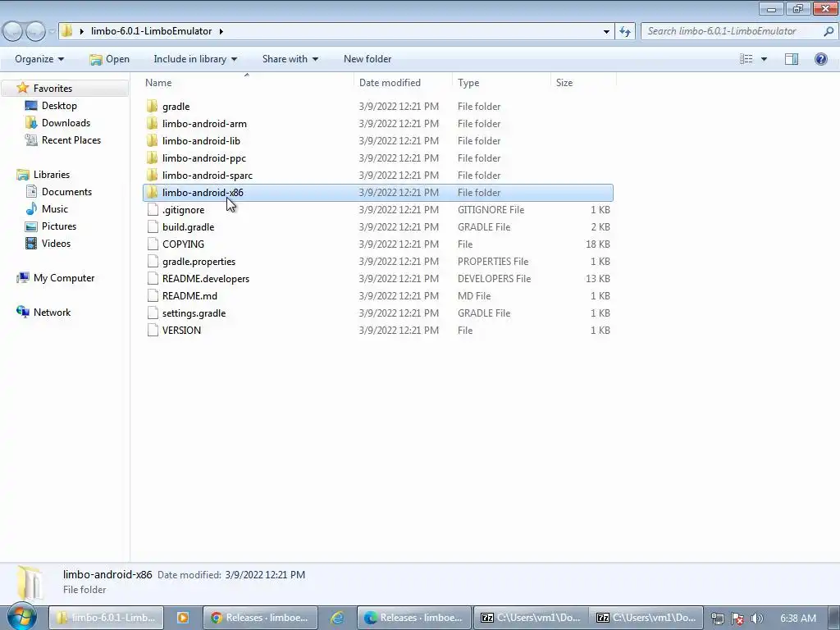Image resolution: width=840 pixels, height=630 pixels.
Task: Click the volume speaker tray icon
Action: coord(756,619)
